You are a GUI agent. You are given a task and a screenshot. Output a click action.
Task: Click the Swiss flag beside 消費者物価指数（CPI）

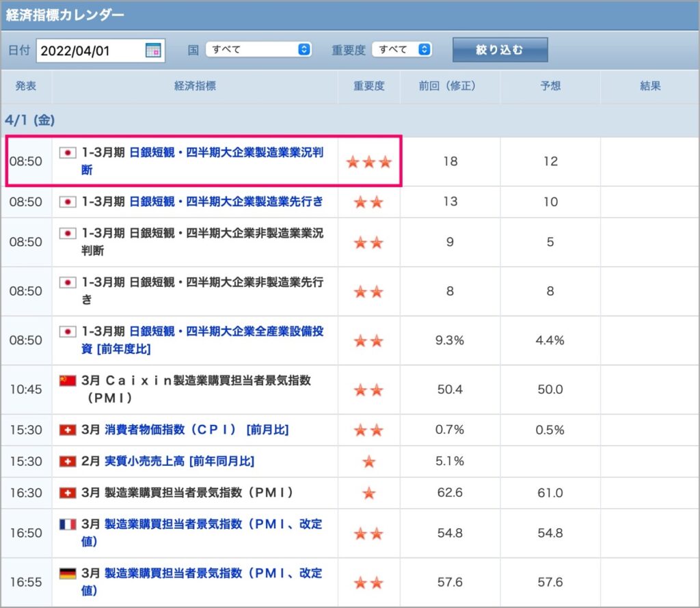(68, 430)
